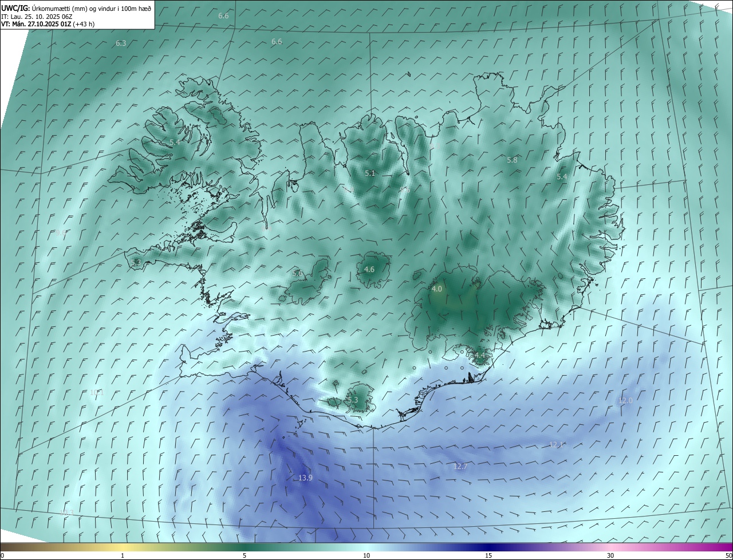Click the 4.6 value label on the central glacier
Image resolution: width=733 pixels, height=560 pixels.
[x=369, y=269]
